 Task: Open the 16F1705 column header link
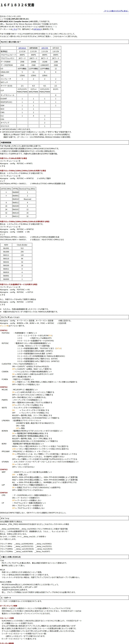click(x=45, y=48)
